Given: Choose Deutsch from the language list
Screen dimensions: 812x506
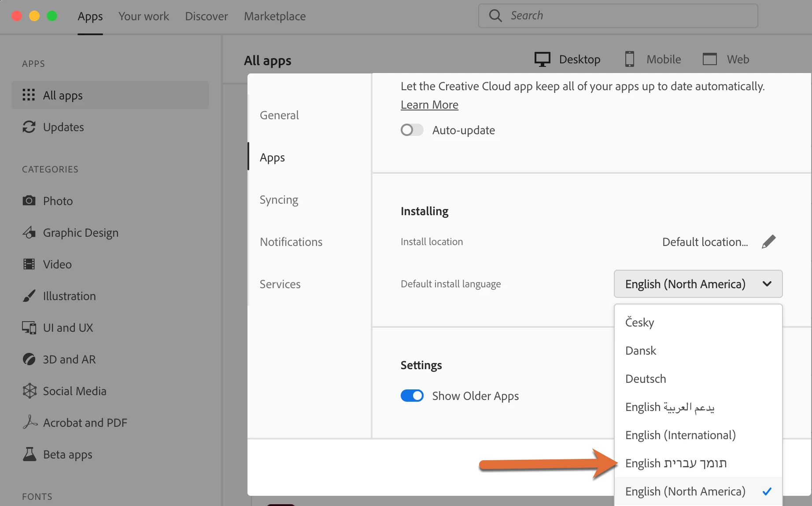Looking at the screenshot, I should pos(698,378).
